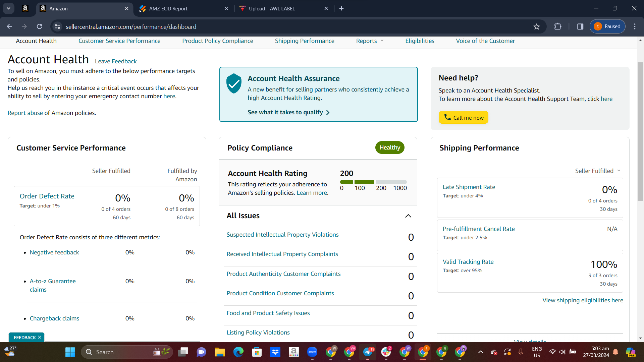Close the FEEDBACK tab with the X
Screen dimensions: 644x362
pos(40,337)
